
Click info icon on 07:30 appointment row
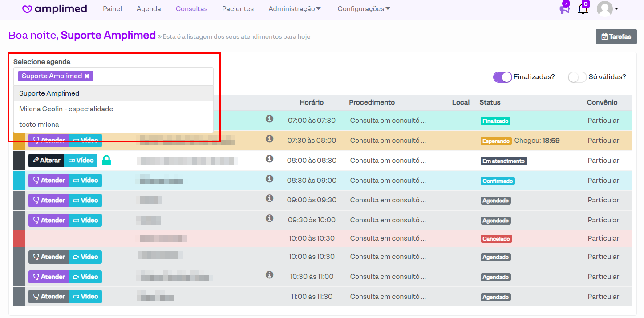(x=269, y=139)
